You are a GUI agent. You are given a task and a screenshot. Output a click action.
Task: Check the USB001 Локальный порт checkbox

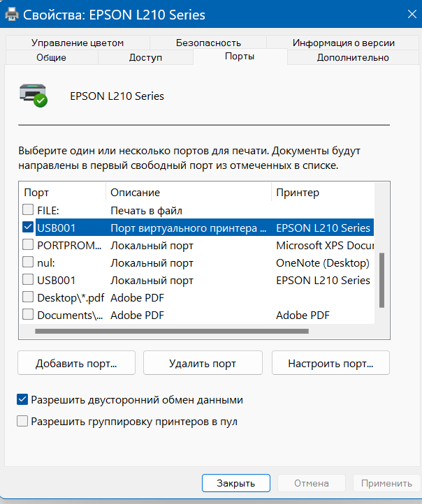pos(28,279)
